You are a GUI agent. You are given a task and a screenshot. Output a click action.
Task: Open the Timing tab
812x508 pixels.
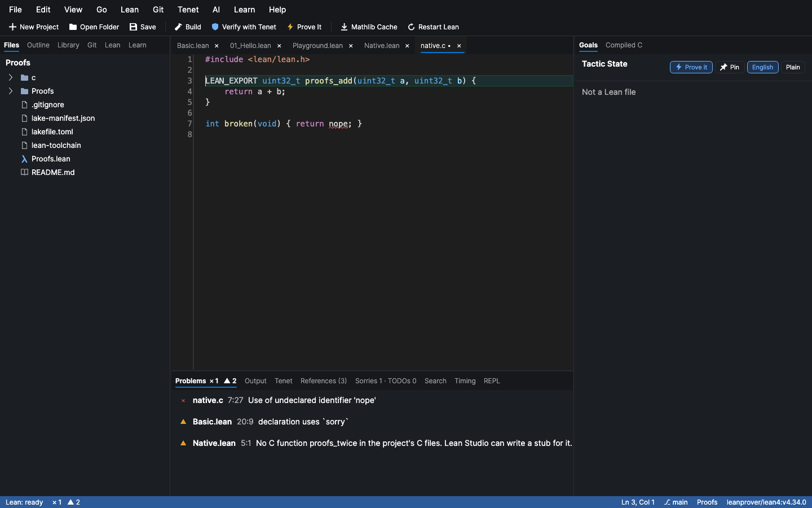[x=465, y=381]
